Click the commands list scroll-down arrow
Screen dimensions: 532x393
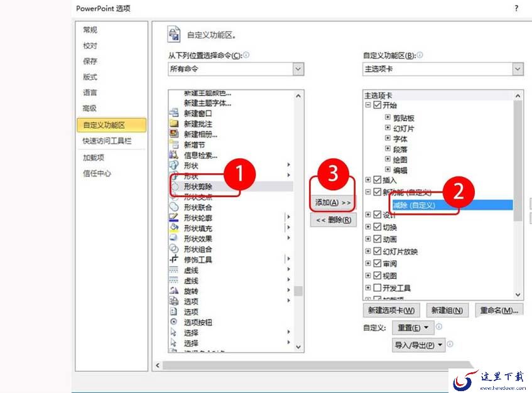tap(298, 347)
